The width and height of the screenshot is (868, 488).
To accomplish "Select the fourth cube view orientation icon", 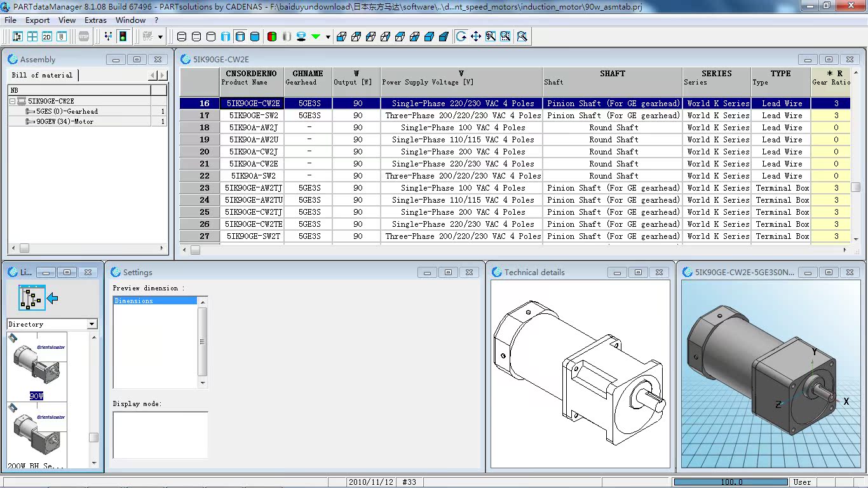I will point(385,37).
